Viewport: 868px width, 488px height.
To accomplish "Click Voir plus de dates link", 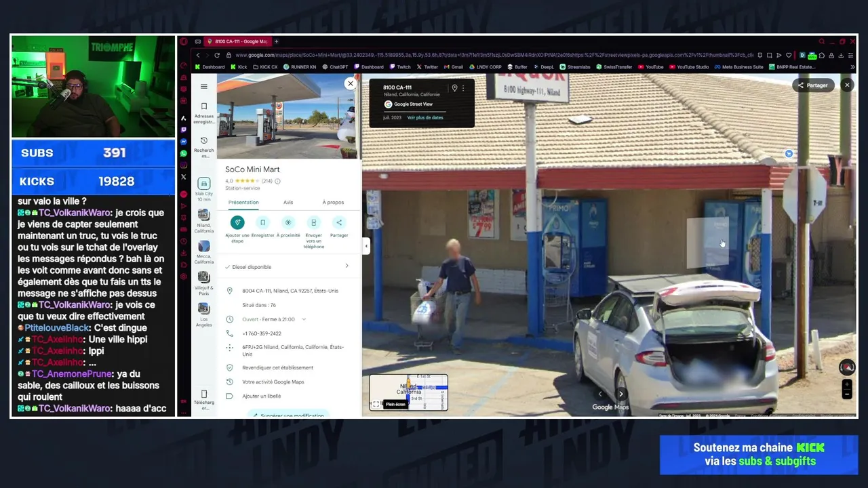I will click(x=425, y=117).
